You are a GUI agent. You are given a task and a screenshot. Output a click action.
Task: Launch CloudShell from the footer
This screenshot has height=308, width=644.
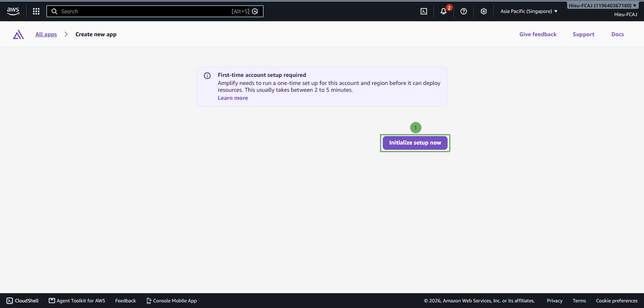coord(23,301)
